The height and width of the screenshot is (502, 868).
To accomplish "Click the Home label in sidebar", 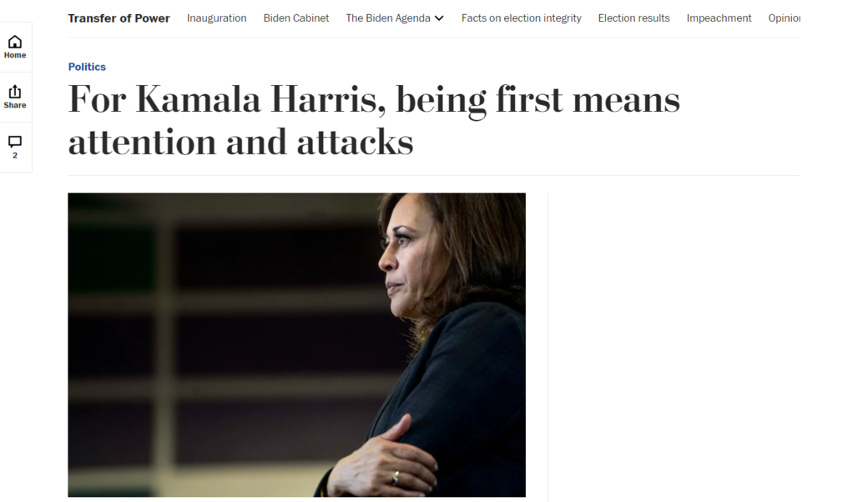I will pyautogui.click(x=15, y=55).
